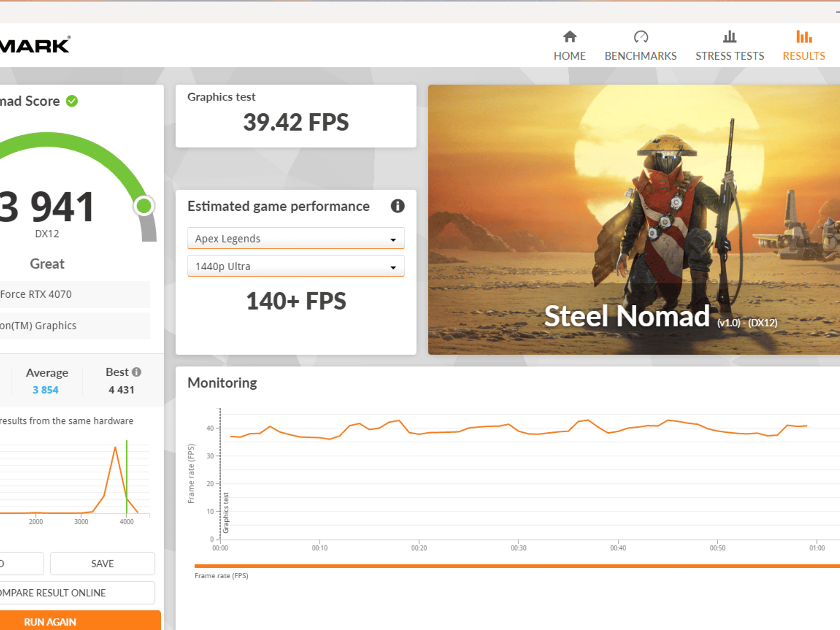The height and width of the screenshot is (630, 840).
Task: Click the Great rating label
Action: pyautogui.click(x=47, y=264)
